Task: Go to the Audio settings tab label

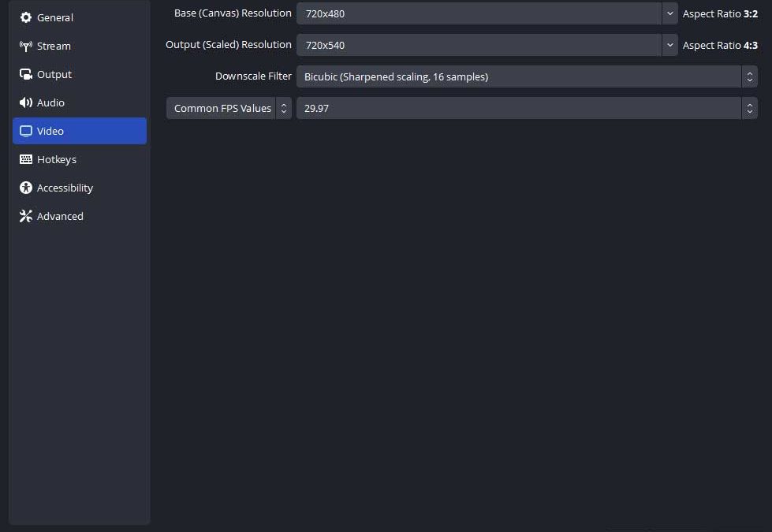Action: click(50, 102)
